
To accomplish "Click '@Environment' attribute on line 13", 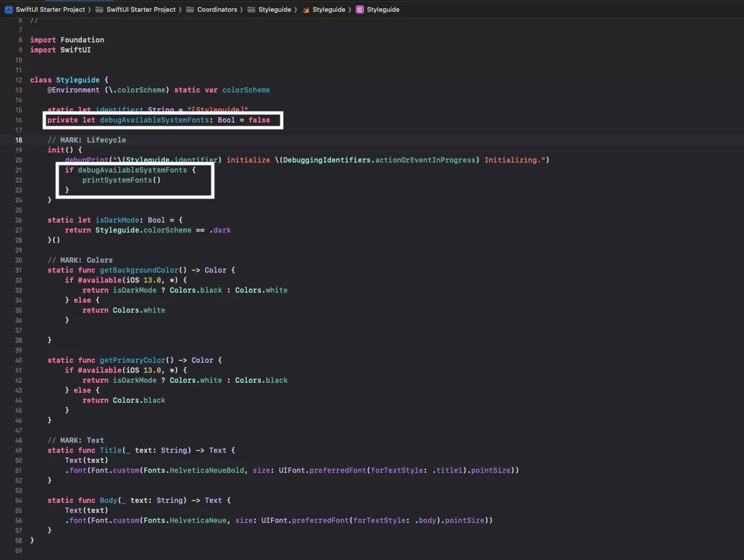I will (74, 90).
